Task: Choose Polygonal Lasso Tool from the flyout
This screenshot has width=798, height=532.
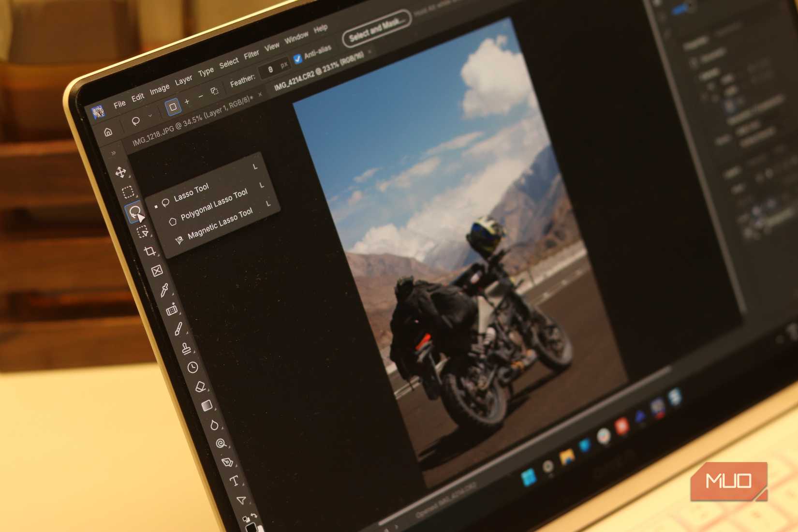Action: coord(214,205)
